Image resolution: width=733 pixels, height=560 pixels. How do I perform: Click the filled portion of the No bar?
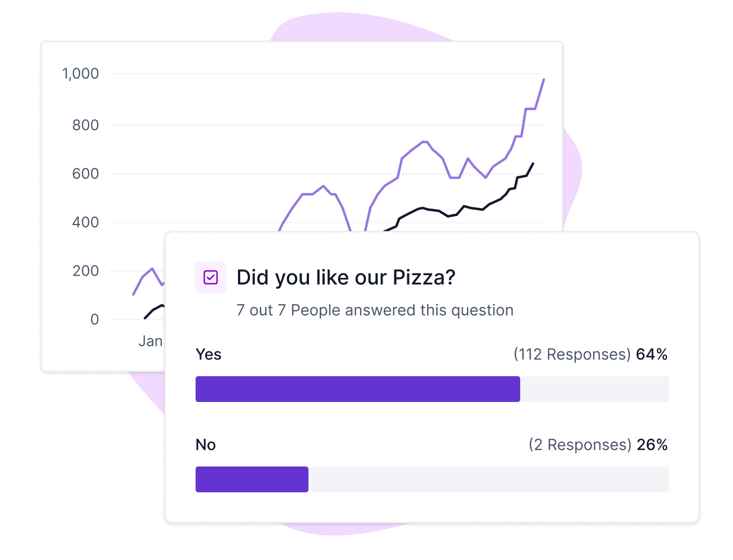[x=251, y=479]
